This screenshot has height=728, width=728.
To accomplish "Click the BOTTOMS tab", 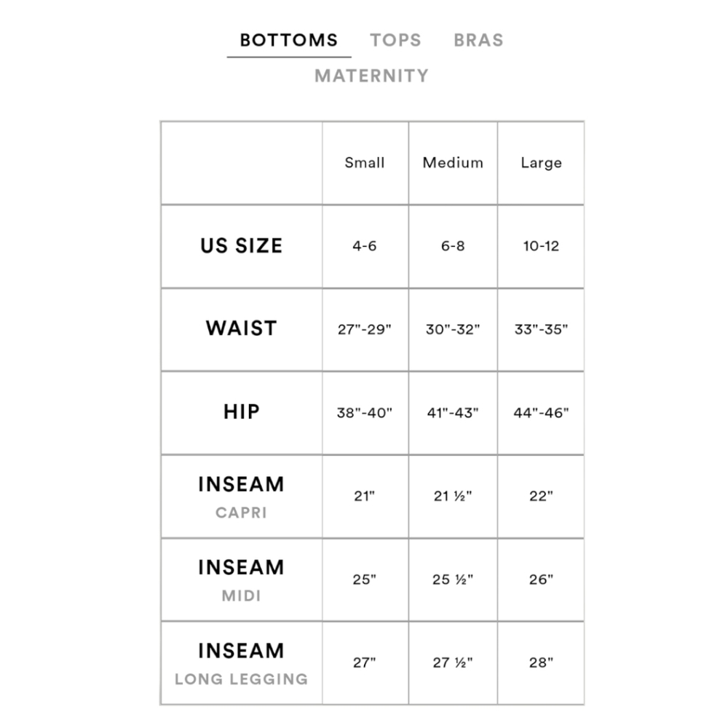I will [289, 40].
